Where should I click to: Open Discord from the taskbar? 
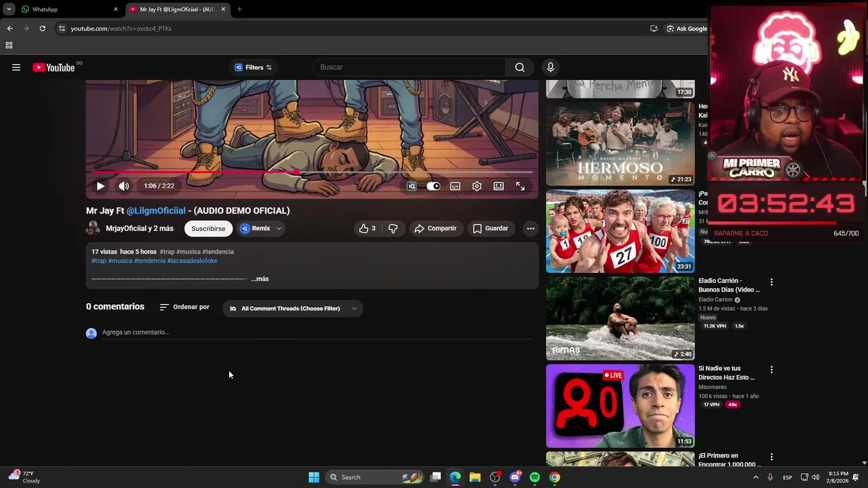[515, 477]
